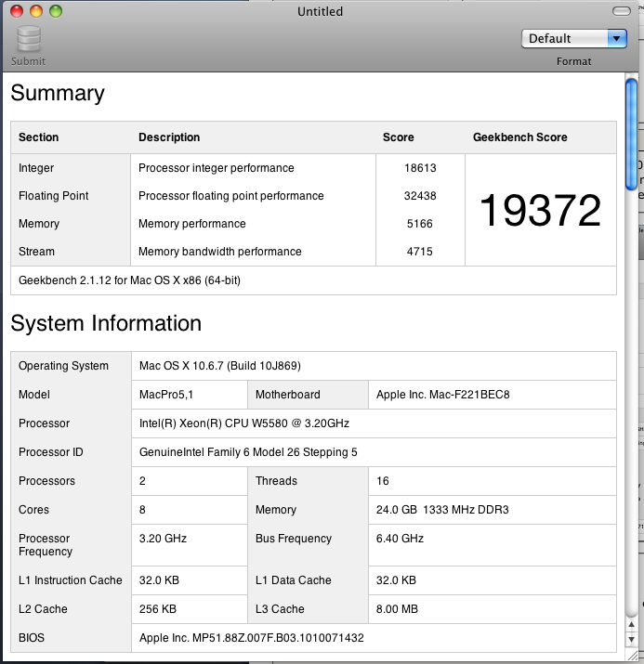Click the toolbar toggle pill button
Screen dimensions: 644x664
point(621,11)
